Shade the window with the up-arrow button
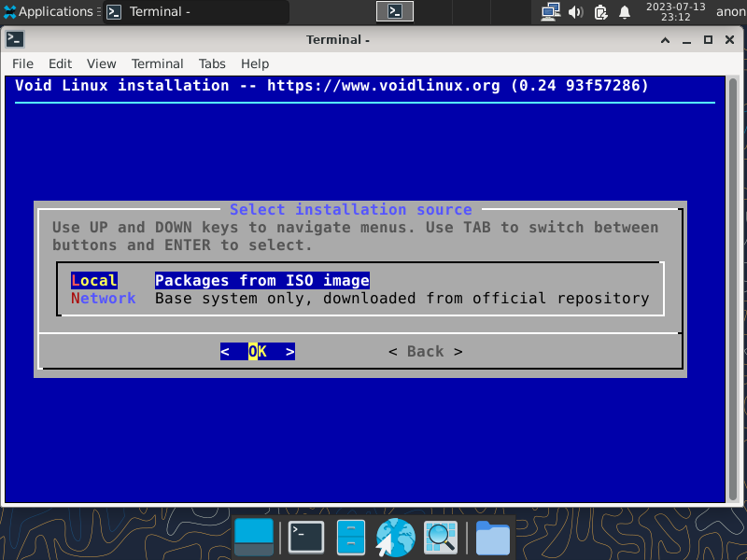 click(x=665, y=40)
